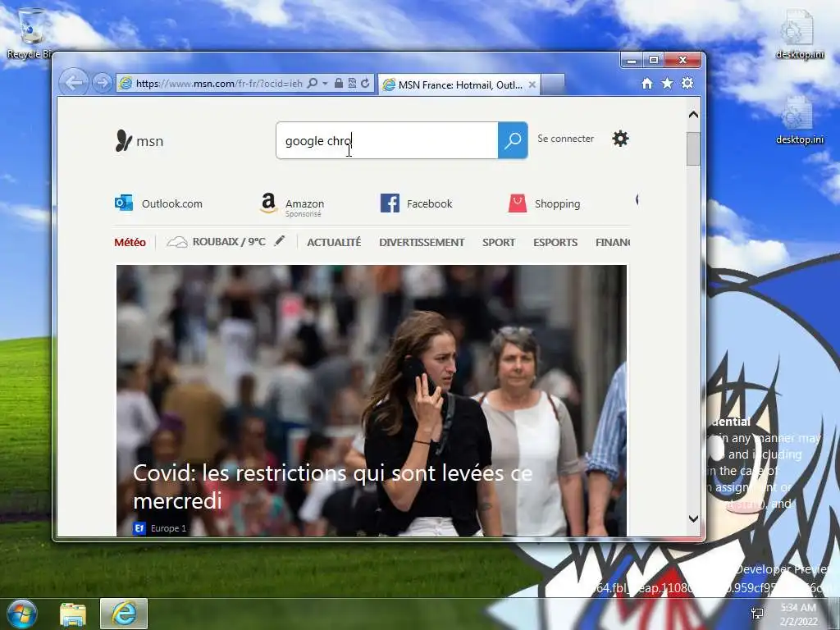The width and height of the screenshot is (840, 630).
Task: Click Internet Explorer taskbar icon
Action: pyautogui.click(x=124, y=614)
